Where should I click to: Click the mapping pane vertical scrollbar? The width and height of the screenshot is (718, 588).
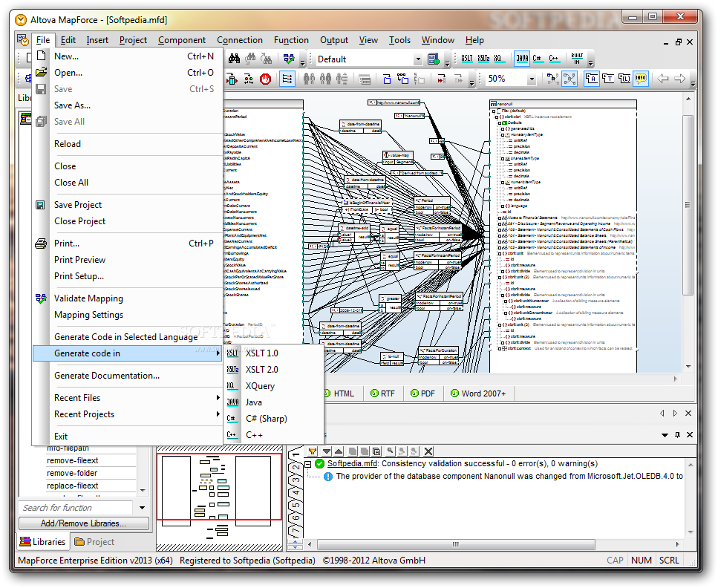(688, 205)
